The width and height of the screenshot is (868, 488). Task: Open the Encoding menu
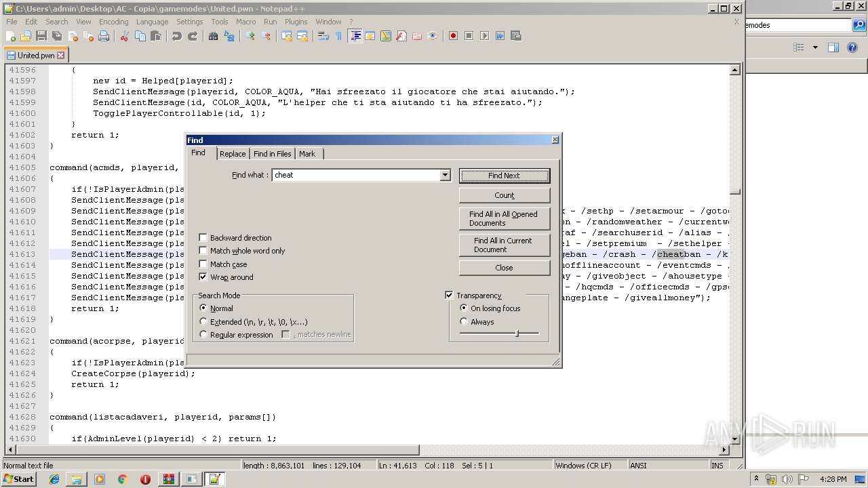click(113, 22)
